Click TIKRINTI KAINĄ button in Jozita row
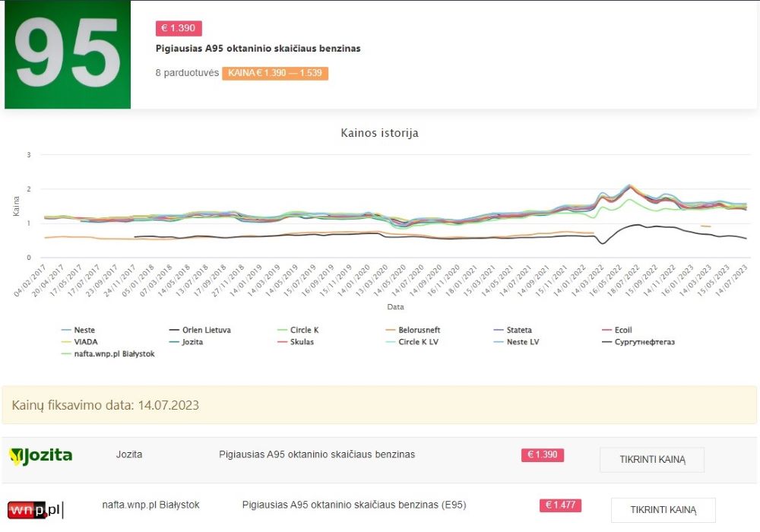The height and width of the screenshot is (532, 760). [x=652, y=459]
